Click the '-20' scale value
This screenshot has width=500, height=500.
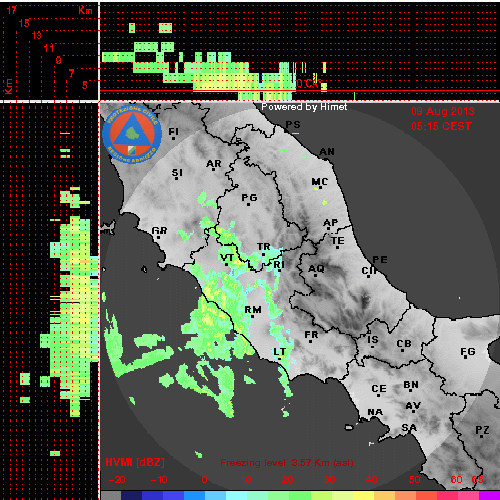117,480
